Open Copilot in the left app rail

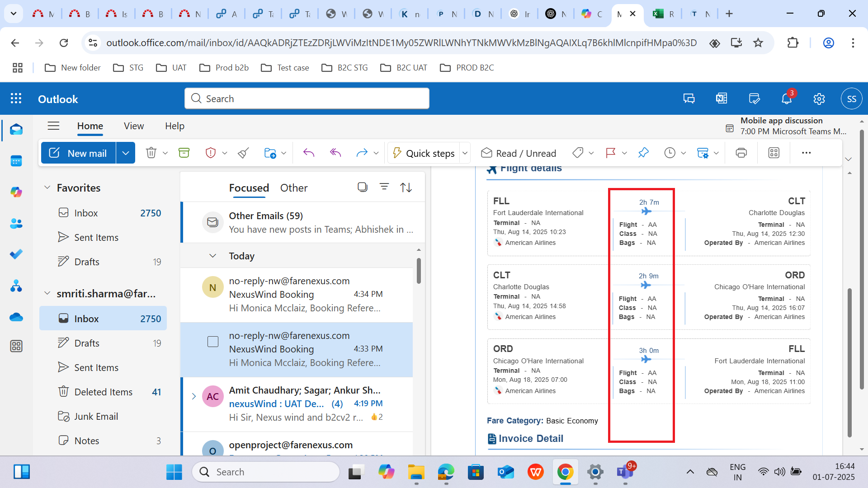tap(16, 192)
